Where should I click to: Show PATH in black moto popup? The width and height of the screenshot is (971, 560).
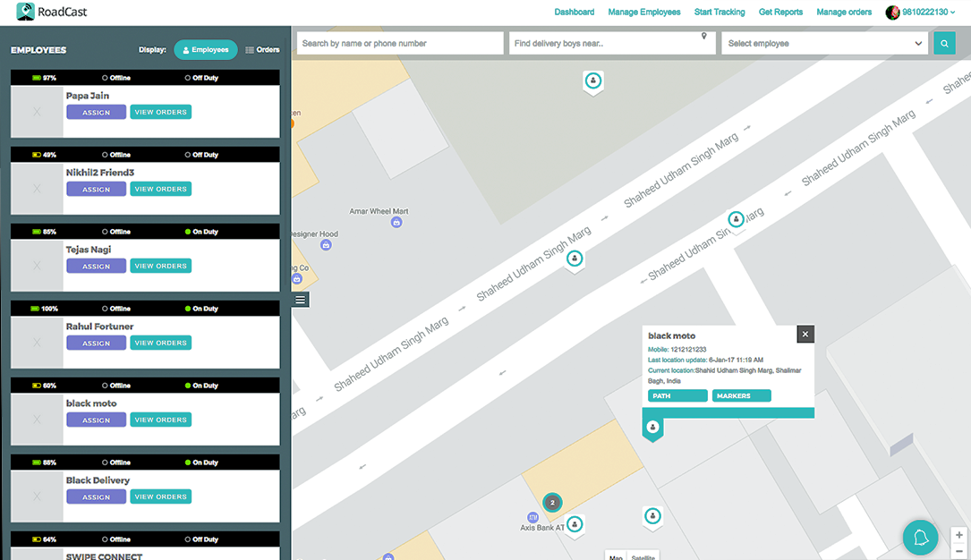[x=677, y=395]
